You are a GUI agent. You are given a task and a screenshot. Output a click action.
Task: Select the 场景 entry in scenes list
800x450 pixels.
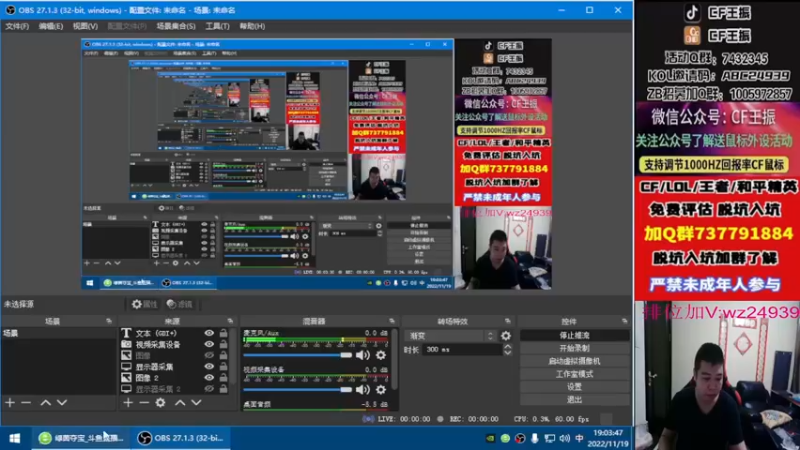(59, 333)
